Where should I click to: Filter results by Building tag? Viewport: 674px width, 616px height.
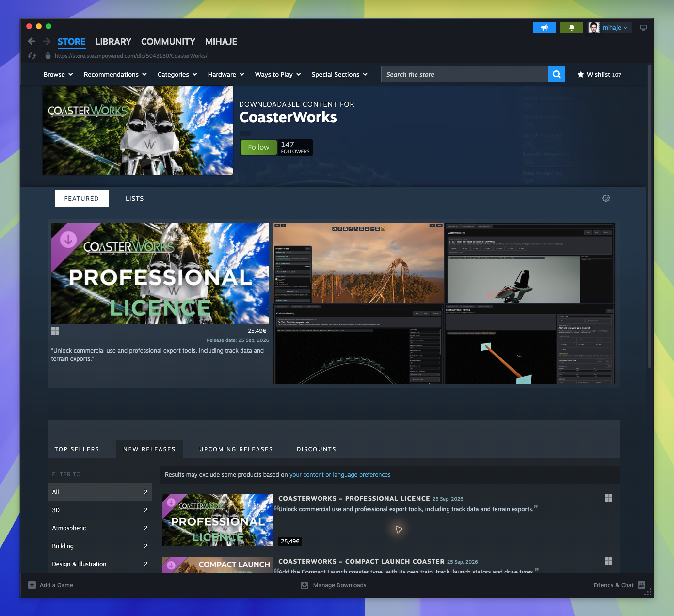(100, 546)
